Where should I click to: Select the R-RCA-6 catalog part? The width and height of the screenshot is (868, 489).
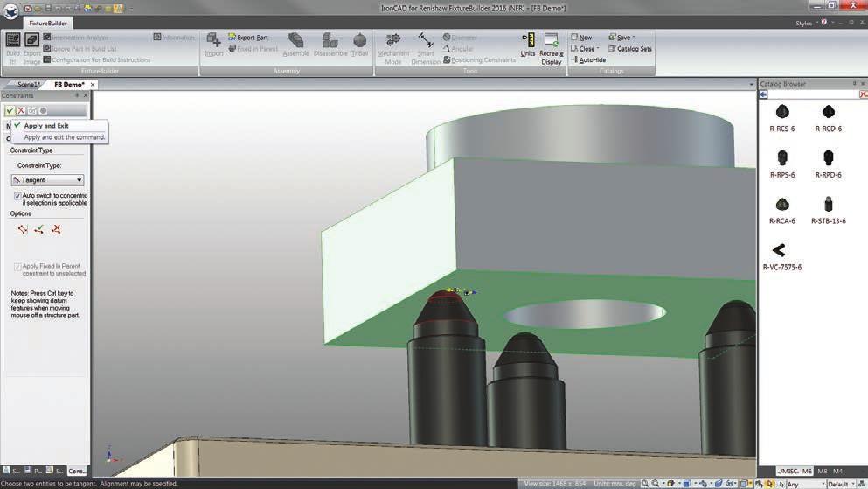click(782, 210)
